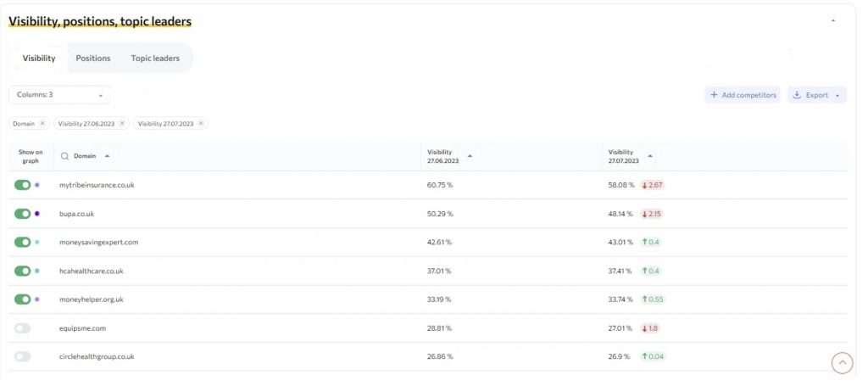Remove the Visibility 27.06.2023 chip
Image resolution: width=868 pixels, height=386 pixels.
(122, 124)
